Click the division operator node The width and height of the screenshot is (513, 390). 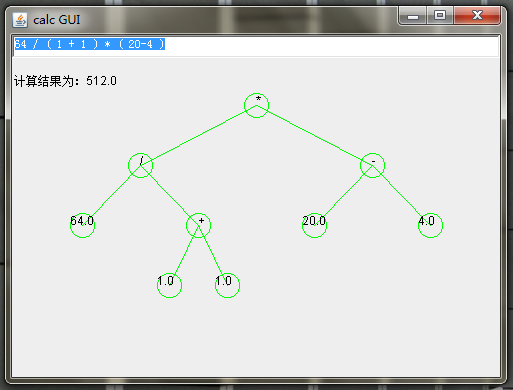coord(140,165)
